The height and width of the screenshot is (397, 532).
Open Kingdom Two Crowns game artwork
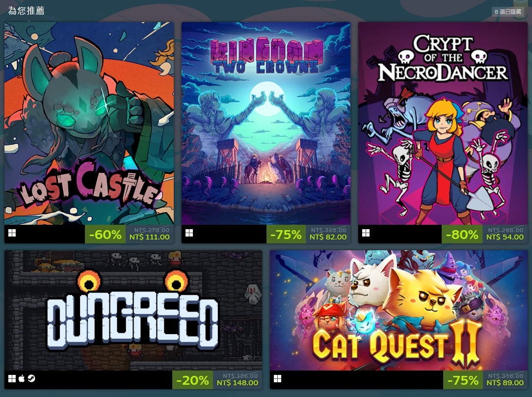[x=266, y=124]
